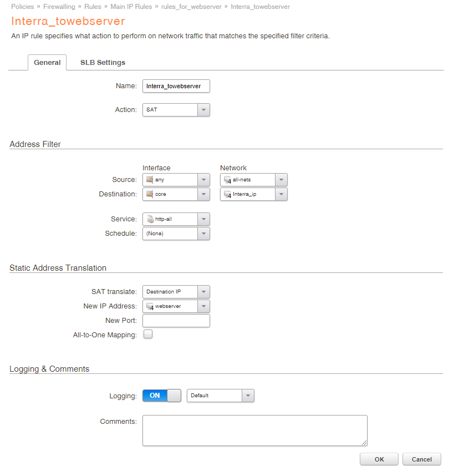Go to rules_for_webserver breadcrumb link
459x476 pixels.
[x=191, y=7]
